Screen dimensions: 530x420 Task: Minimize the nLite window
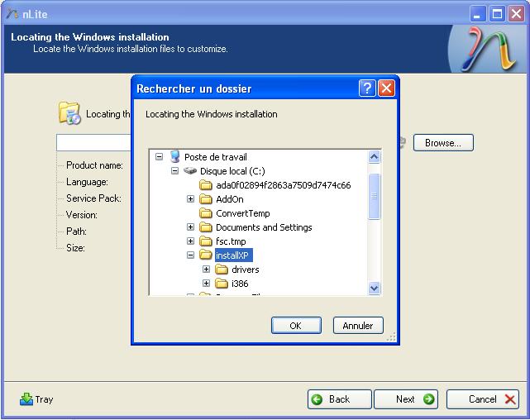pyautogui.click(x=478, y=14)
